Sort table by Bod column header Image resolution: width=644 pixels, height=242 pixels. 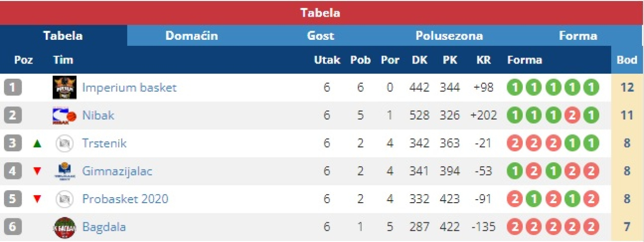(x=627, y=60)
